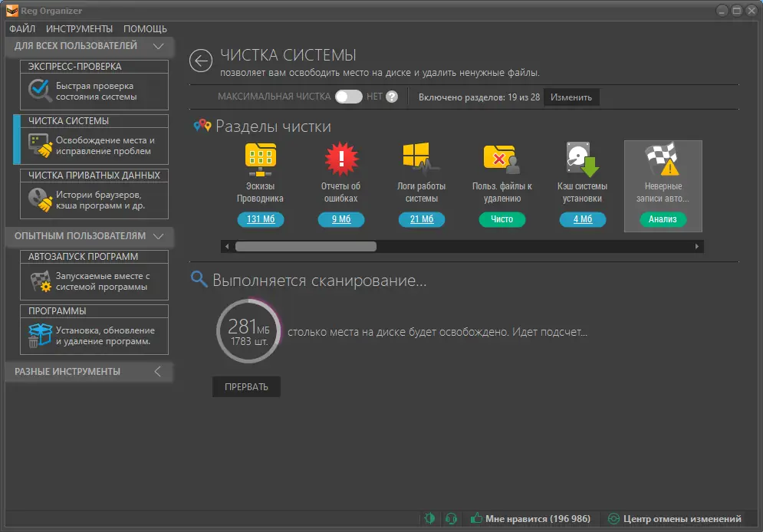This screenshot has height=532, width=763.
Task: Select the Экспресс-проверка sidebar header
Action: pyautogui.click(x=94, y=67)
